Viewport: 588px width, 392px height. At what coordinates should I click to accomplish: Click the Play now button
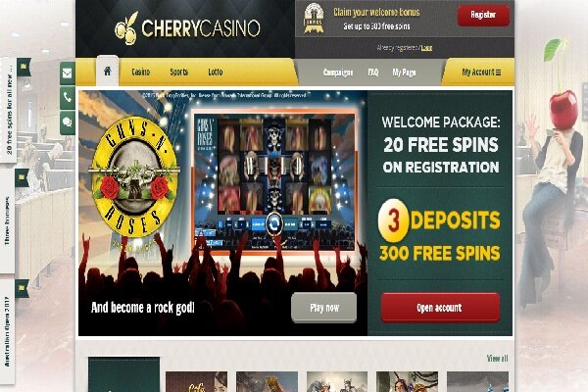click(324, 308)
